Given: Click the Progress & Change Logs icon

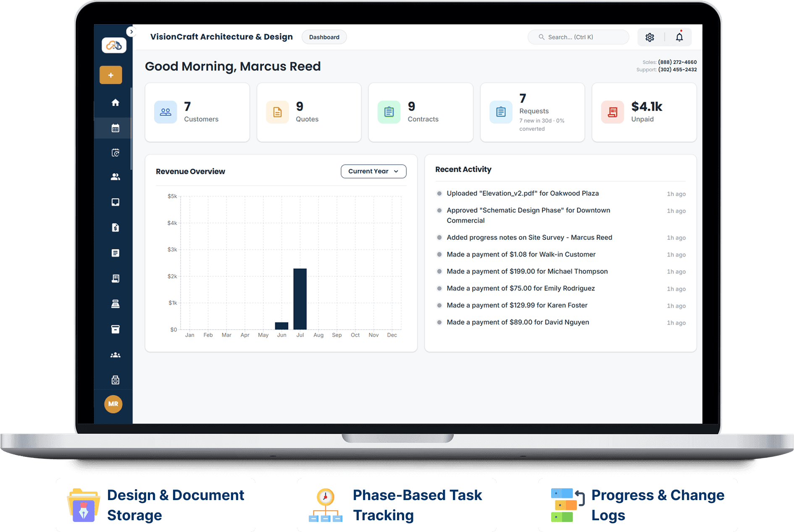Looking at the screenshot, I should coord(568,505).
